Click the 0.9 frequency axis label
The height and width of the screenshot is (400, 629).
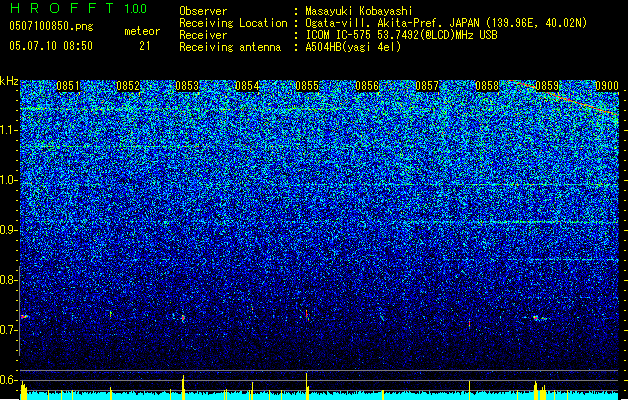point(9,230)
